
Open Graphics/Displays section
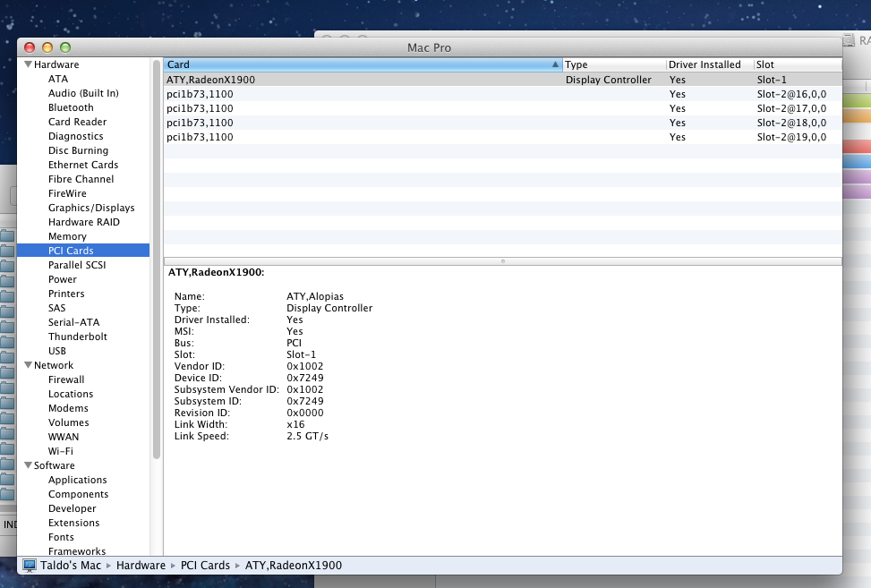91,208
